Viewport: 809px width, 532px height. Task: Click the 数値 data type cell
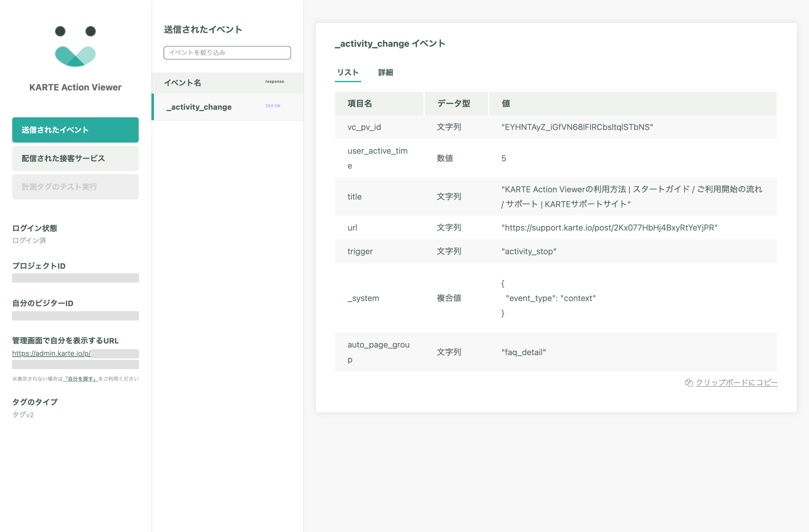coord(445,158)
